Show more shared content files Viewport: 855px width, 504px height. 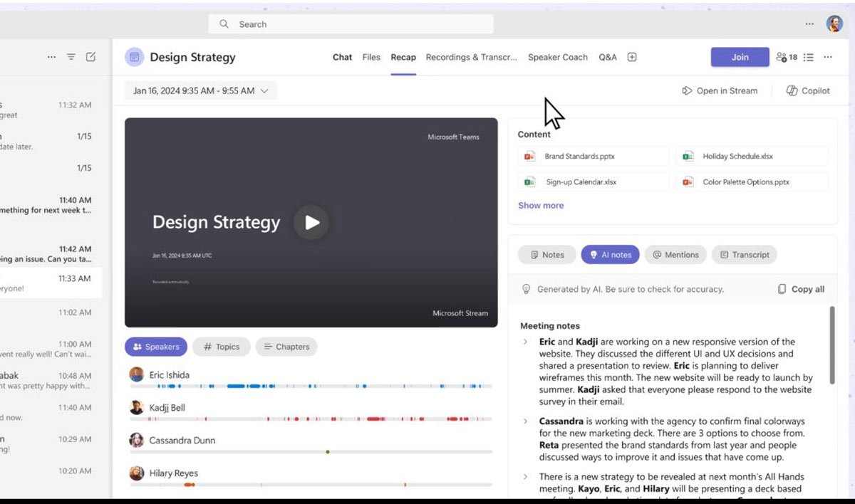click(540, 205)
